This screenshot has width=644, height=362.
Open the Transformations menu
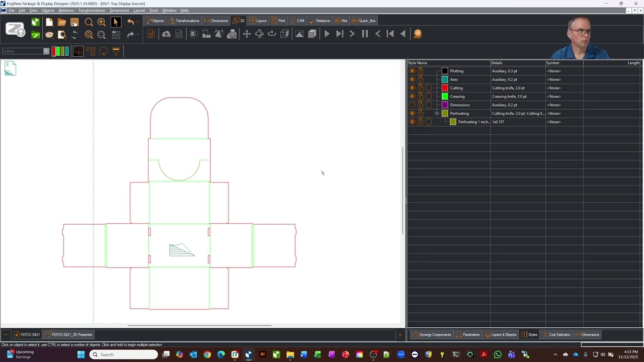pyautogui.click(x=92, y=11)
